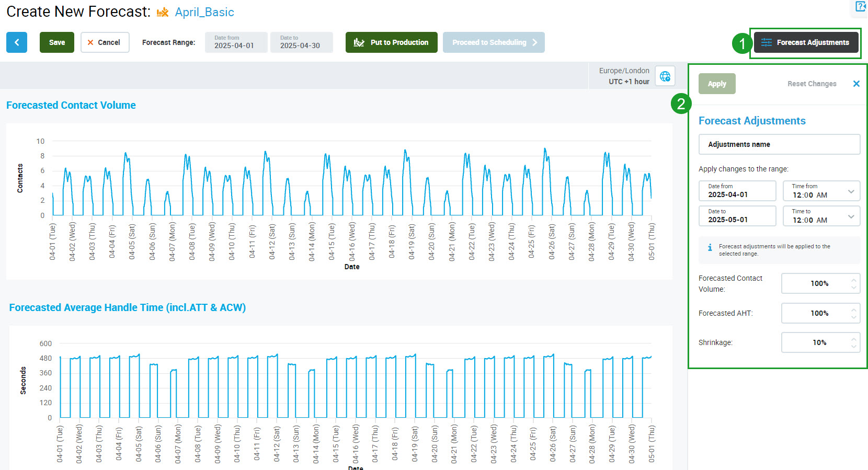
Task: Click Reset Changes link
Action: (x=812, y=84)
